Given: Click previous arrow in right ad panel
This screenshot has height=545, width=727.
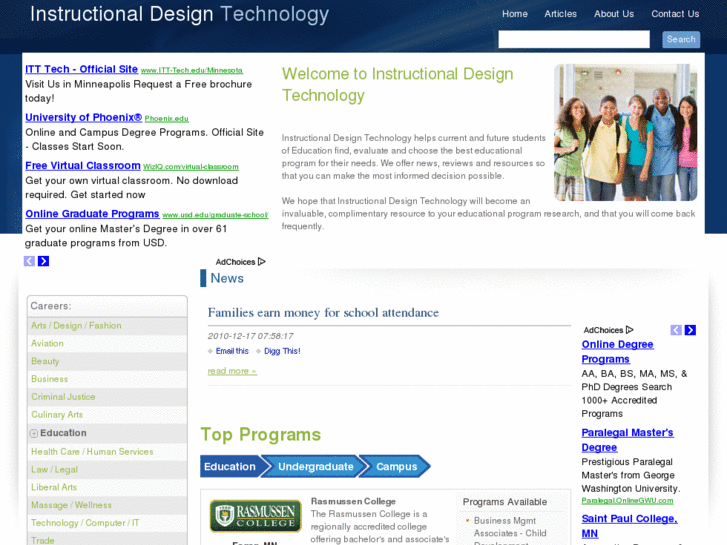Looking at the screenshot, I should point(676,330).
